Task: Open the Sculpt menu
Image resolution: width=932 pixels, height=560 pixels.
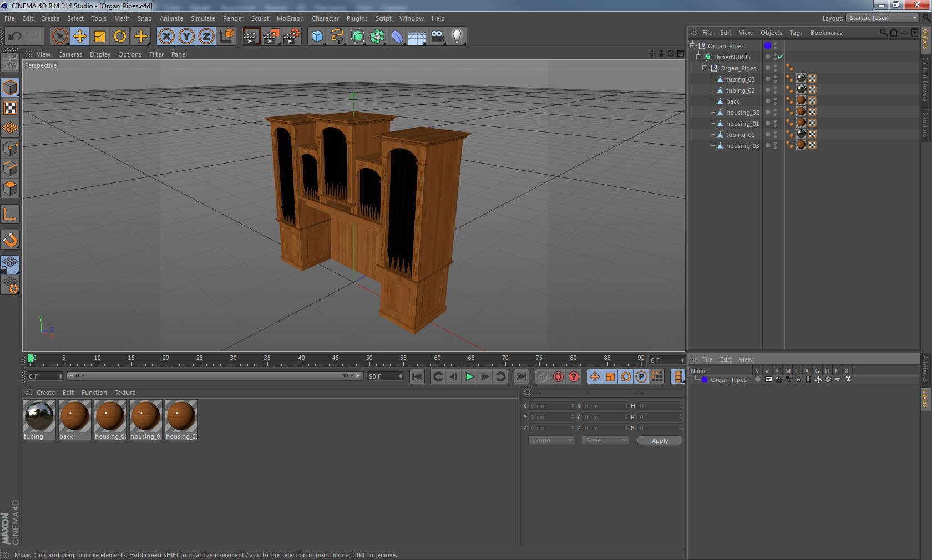Action: pos(260,18)
